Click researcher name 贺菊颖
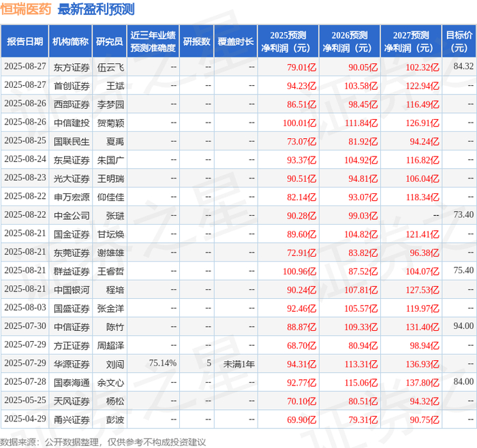Screen dimensions: 477x448 (110, 123)
